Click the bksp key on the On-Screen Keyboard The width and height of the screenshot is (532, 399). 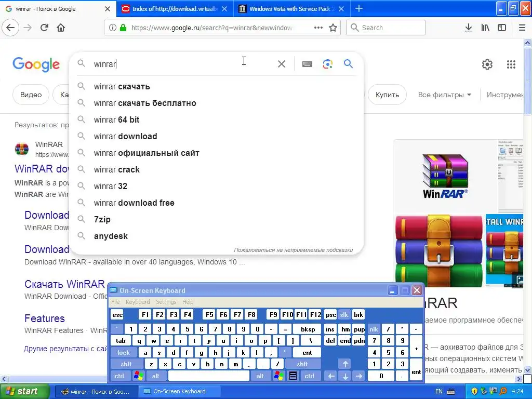point(308,329)
